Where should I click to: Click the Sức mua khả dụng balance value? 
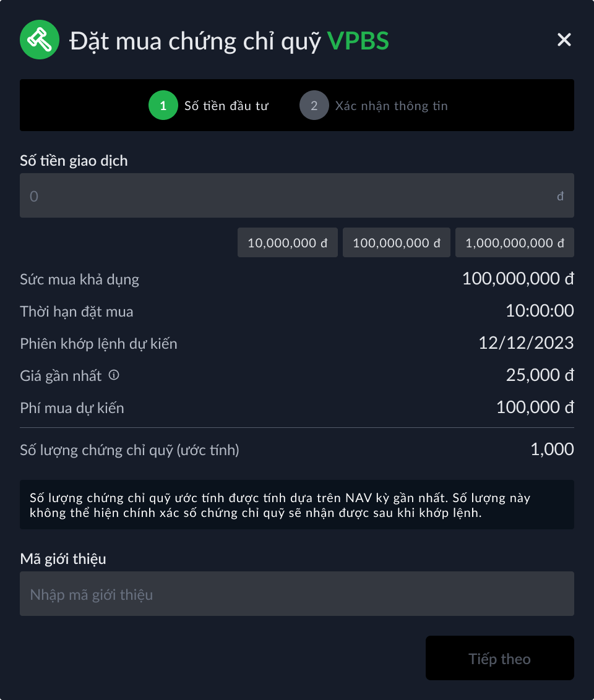coord(518,279)
